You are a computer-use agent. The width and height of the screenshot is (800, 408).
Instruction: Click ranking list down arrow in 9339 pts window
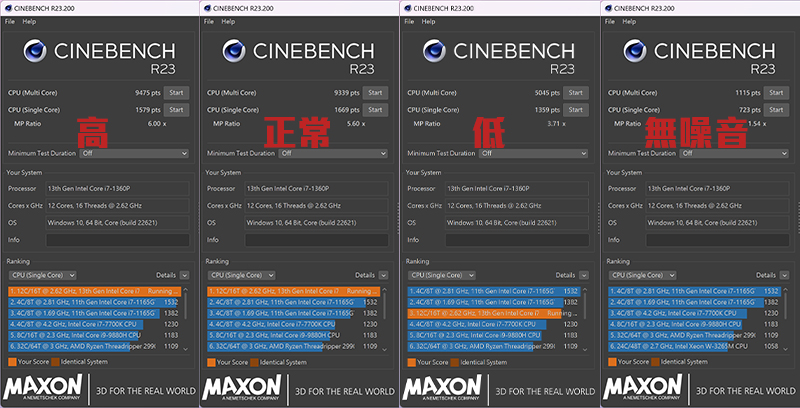pos(384,349)
